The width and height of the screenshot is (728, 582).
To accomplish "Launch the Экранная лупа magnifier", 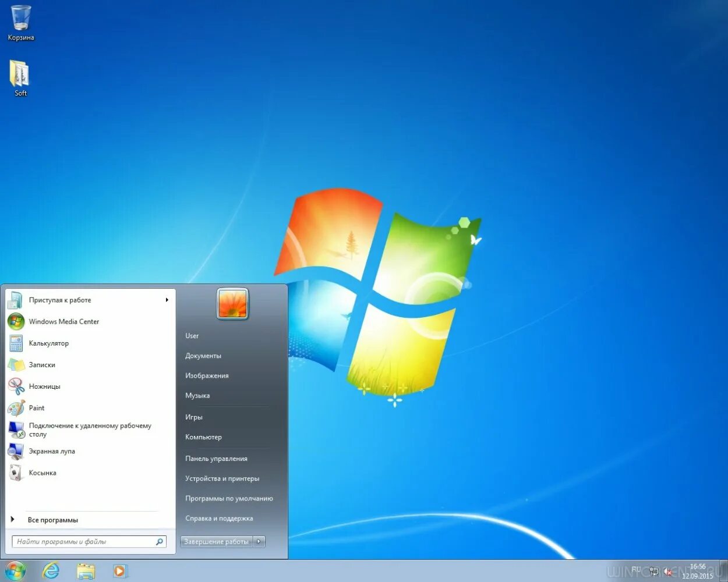I will coord(52,451).
